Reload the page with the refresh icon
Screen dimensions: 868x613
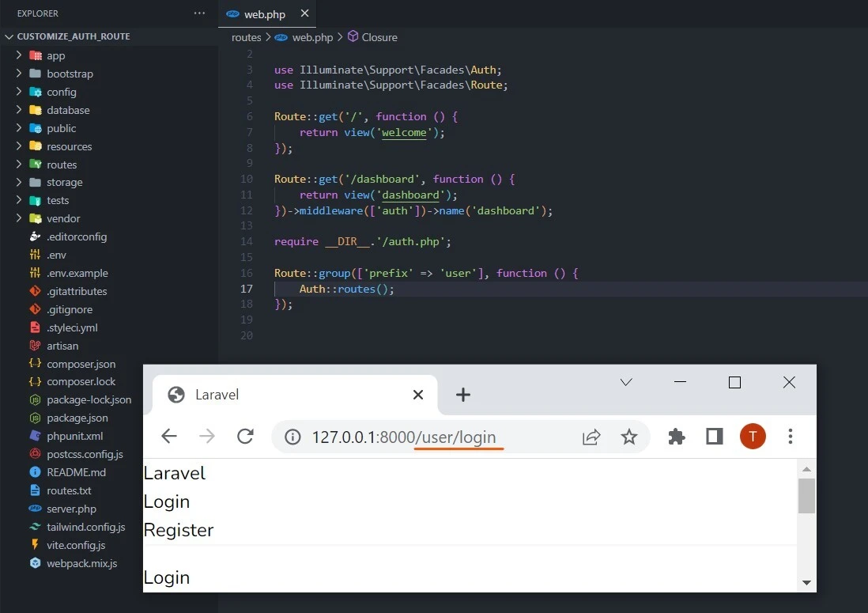(245, 436)
